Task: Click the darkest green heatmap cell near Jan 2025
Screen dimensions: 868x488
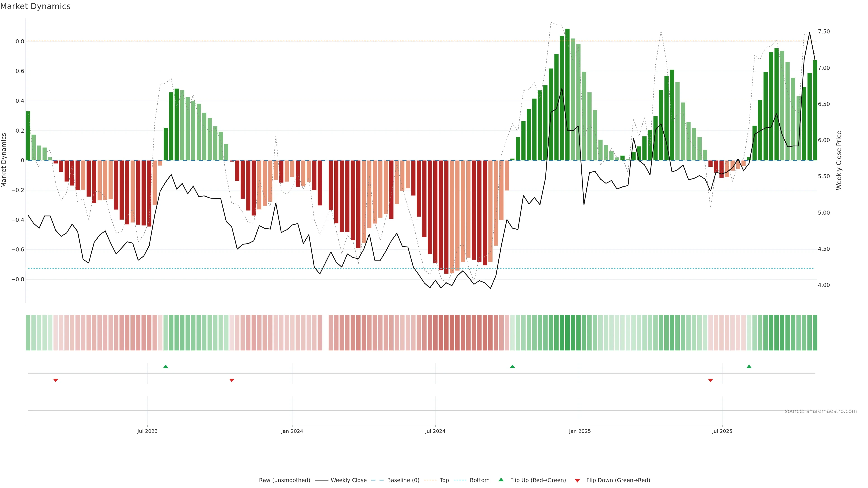Action: pyautogui.click(x=567, y=333)
